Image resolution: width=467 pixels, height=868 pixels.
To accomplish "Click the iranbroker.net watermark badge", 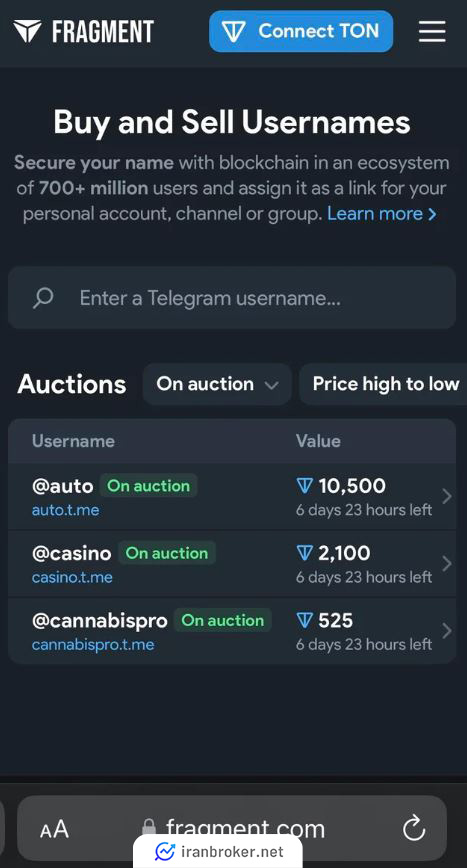I will [218, 851].
